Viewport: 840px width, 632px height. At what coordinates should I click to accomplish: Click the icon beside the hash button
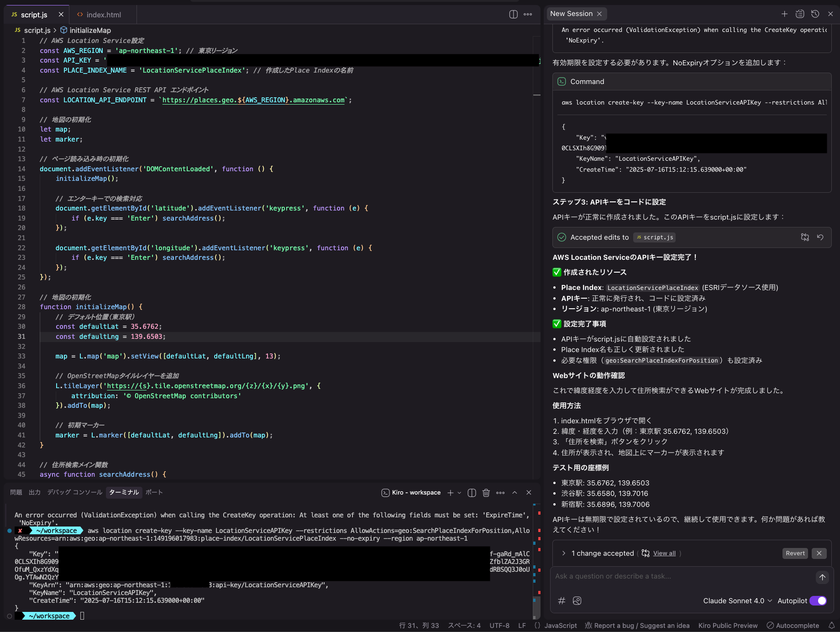[x=577, y=601]
